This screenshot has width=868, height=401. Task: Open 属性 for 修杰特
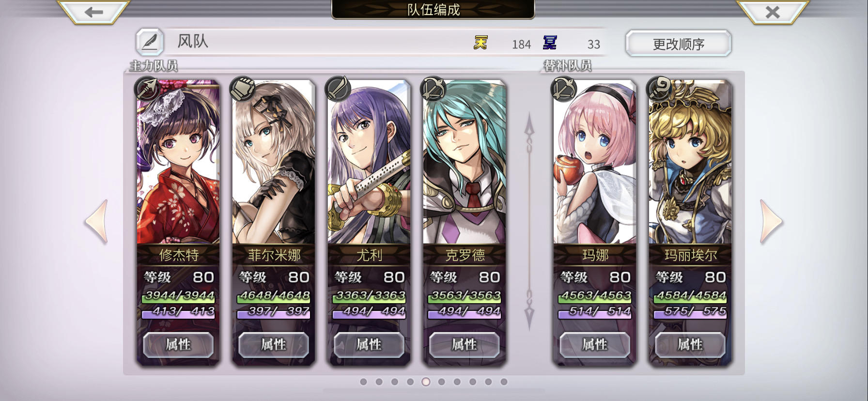pos(178,345)
